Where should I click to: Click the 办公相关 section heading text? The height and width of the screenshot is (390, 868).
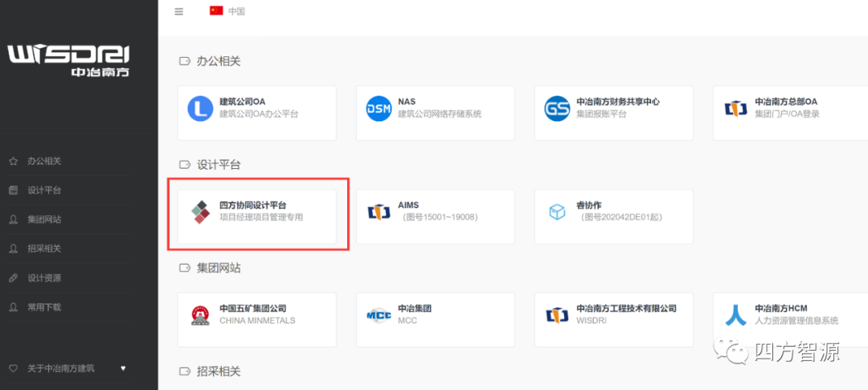pos(219,61)
